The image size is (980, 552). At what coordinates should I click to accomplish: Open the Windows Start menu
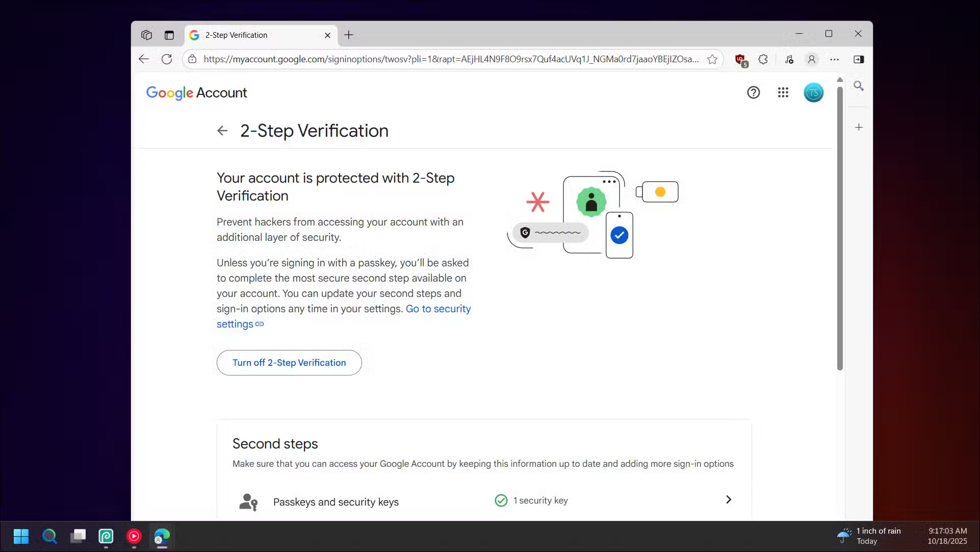coord(21,536)
